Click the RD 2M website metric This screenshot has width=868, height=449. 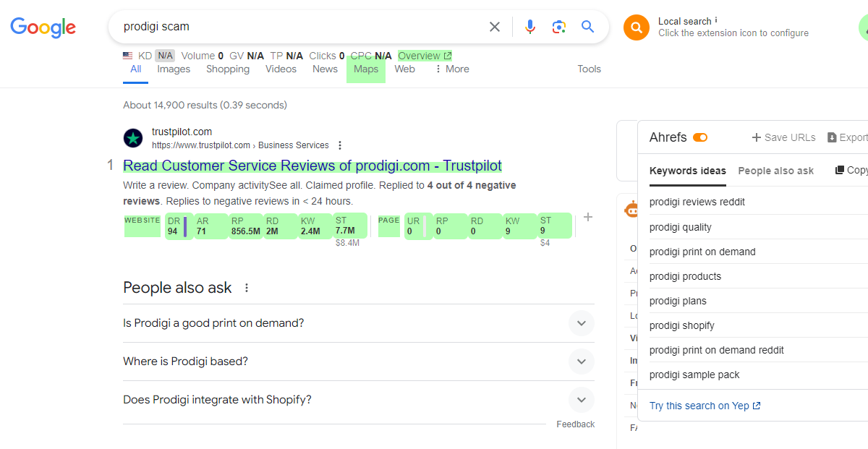click(x=280, y=226)
